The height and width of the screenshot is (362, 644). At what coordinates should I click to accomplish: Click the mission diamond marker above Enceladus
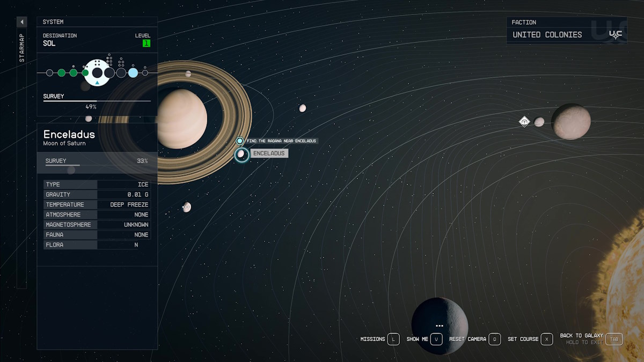(x=240, y=141)
